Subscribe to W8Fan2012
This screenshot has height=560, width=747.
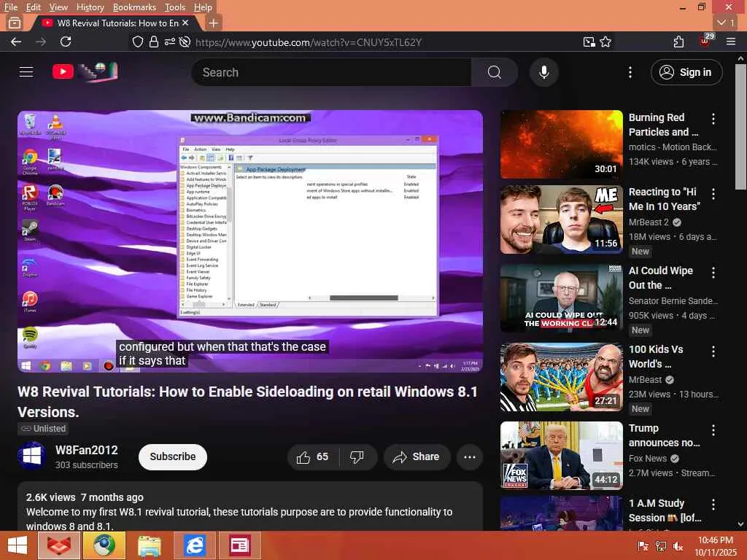pos(172,456)
